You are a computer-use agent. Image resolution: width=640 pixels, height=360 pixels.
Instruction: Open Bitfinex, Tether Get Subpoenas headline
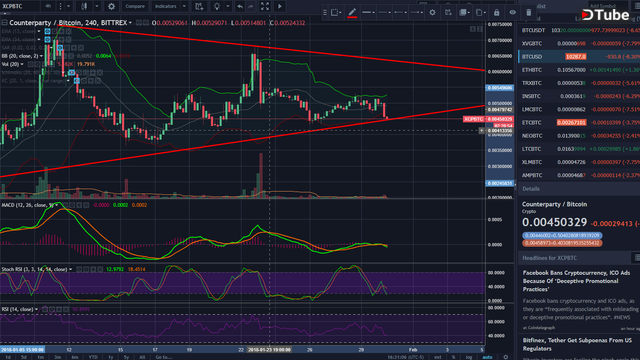coord(577,344)
